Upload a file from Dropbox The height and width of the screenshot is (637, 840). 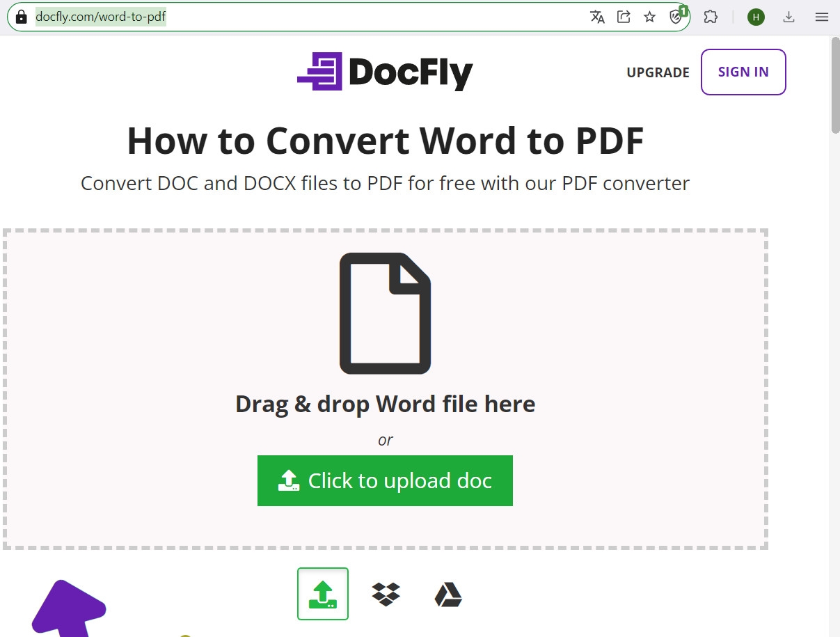(x=386, y=594)
